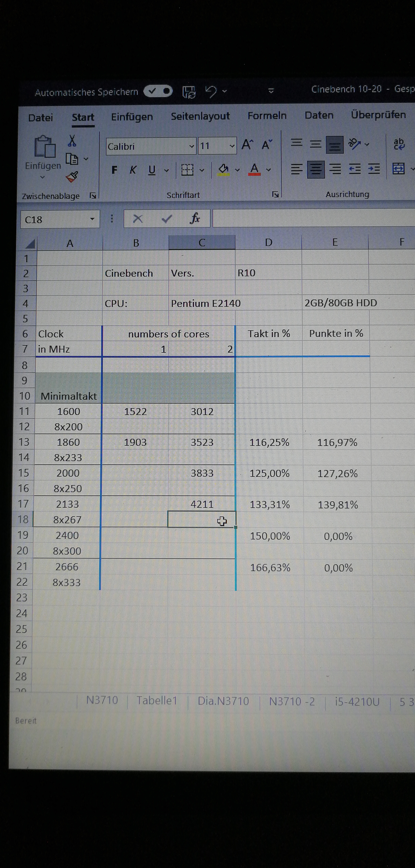Open the font size 11 dropdown
415x868 pixels.
[x=232, y=146]
